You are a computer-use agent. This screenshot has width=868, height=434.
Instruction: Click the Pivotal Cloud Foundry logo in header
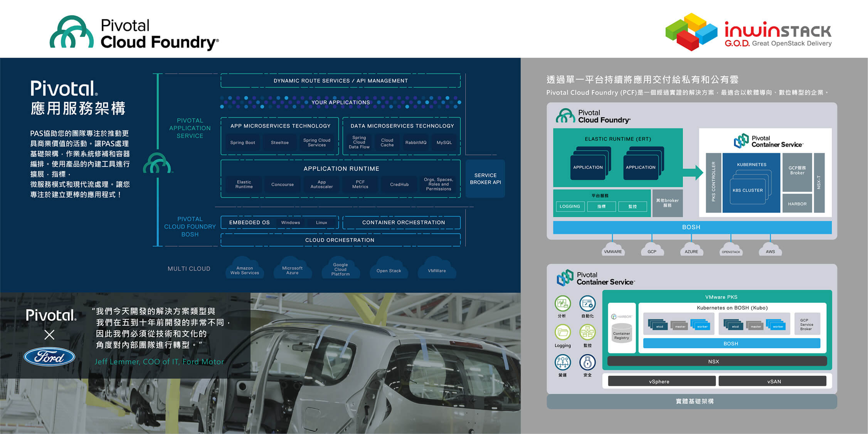pyautogui.click(x=134, y=33)
